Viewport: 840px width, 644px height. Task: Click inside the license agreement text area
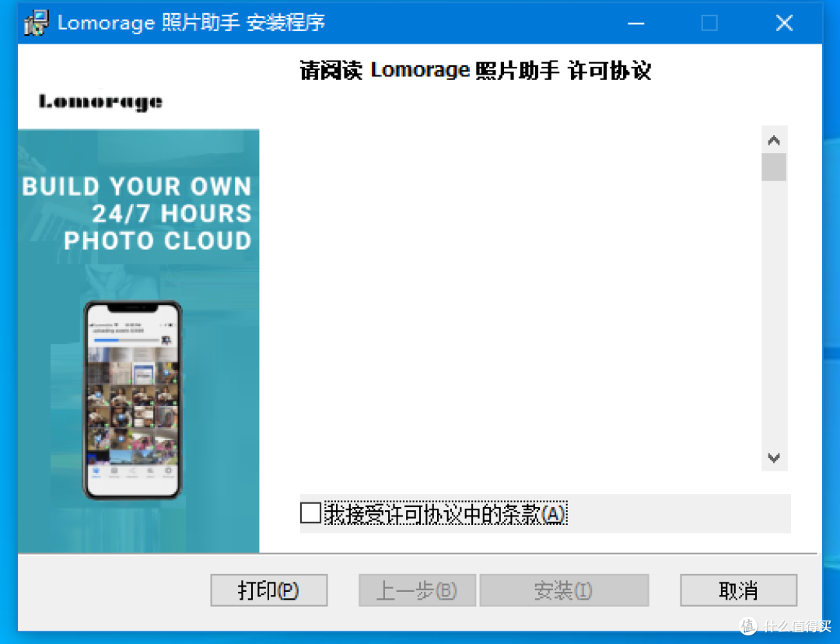tap(529, 303)
